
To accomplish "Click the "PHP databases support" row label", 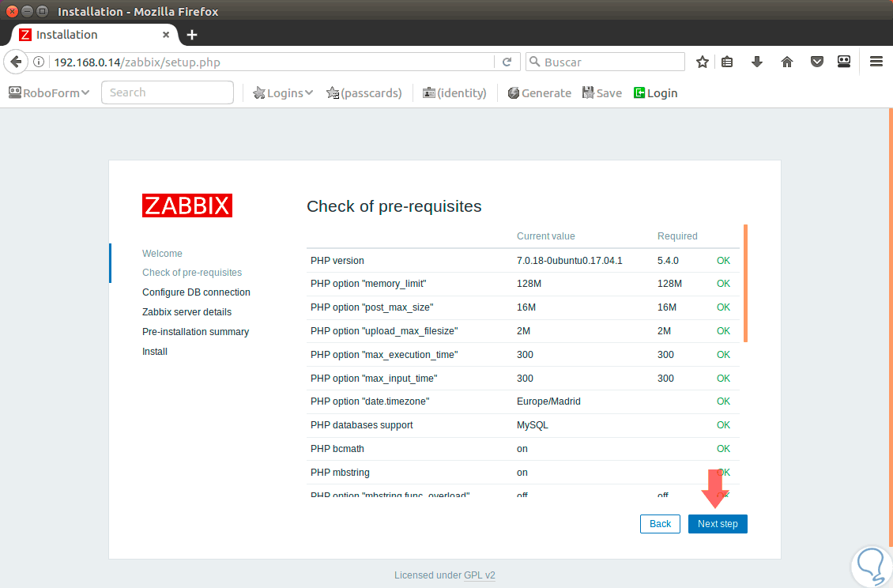I will pyautogui.click(x=362, y=425).
